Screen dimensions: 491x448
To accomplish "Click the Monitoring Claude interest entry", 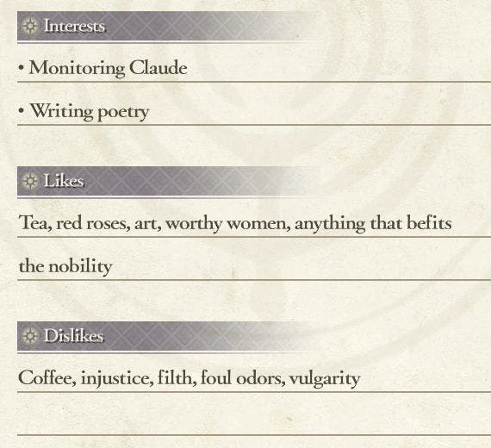I will pos(108,68).
